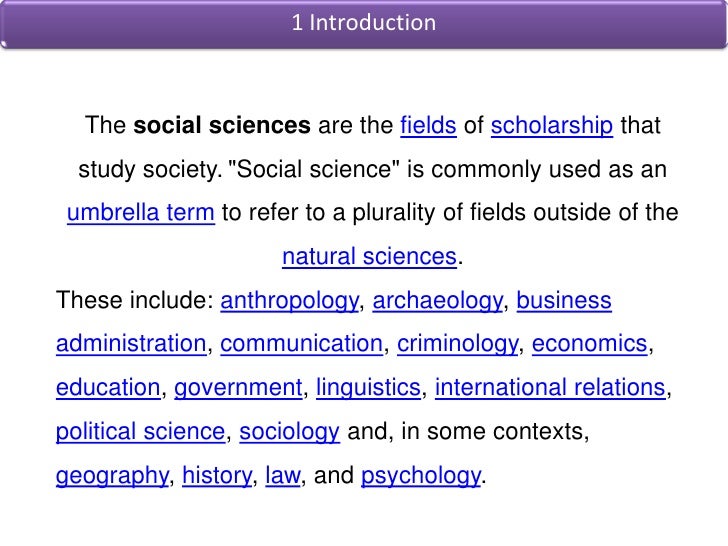
Task: Click the 1 Introduction title bar
Action: point(364,22)
